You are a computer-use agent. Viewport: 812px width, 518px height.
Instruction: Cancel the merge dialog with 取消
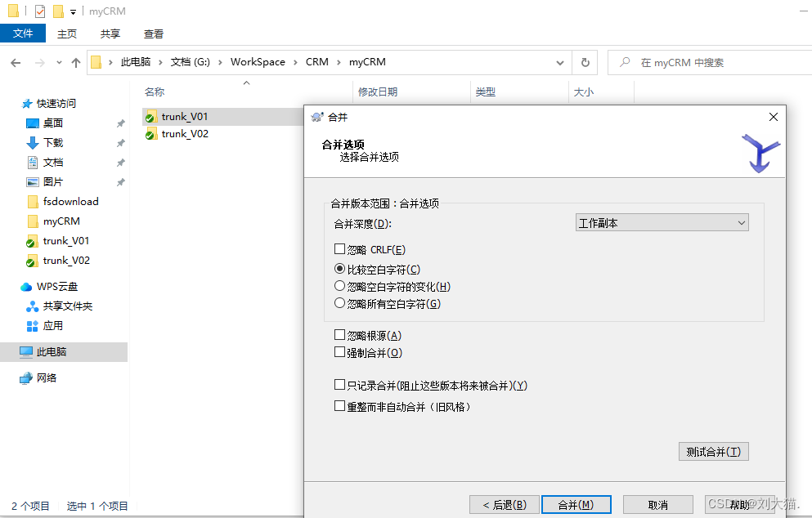[x=657, y=505]
